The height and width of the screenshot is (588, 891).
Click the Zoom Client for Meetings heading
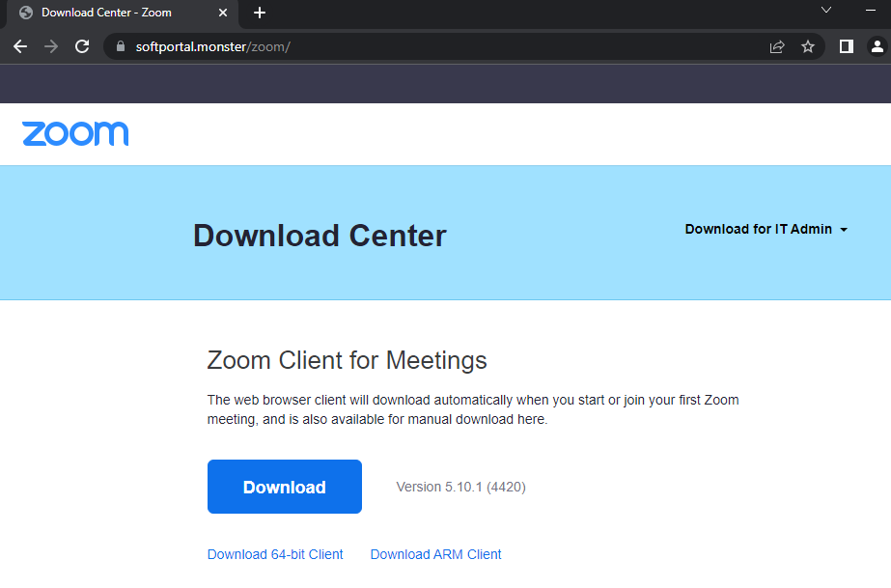(347, 360)
